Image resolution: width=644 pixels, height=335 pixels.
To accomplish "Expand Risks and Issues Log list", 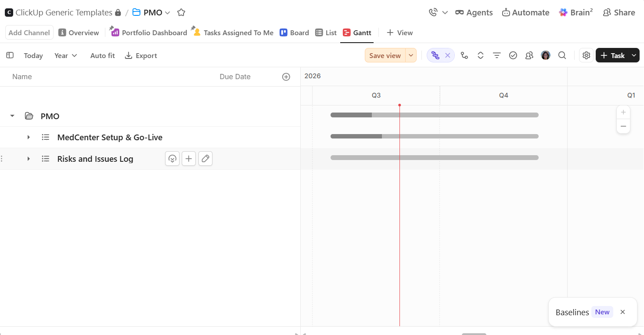I will click(x=29, y=159).
